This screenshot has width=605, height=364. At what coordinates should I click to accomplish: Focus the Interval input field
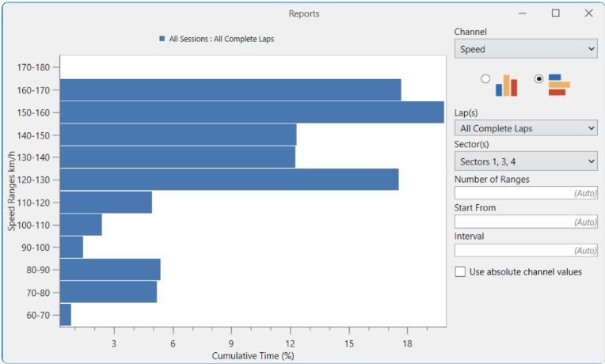pyautogui.click(x=526, y=250)
